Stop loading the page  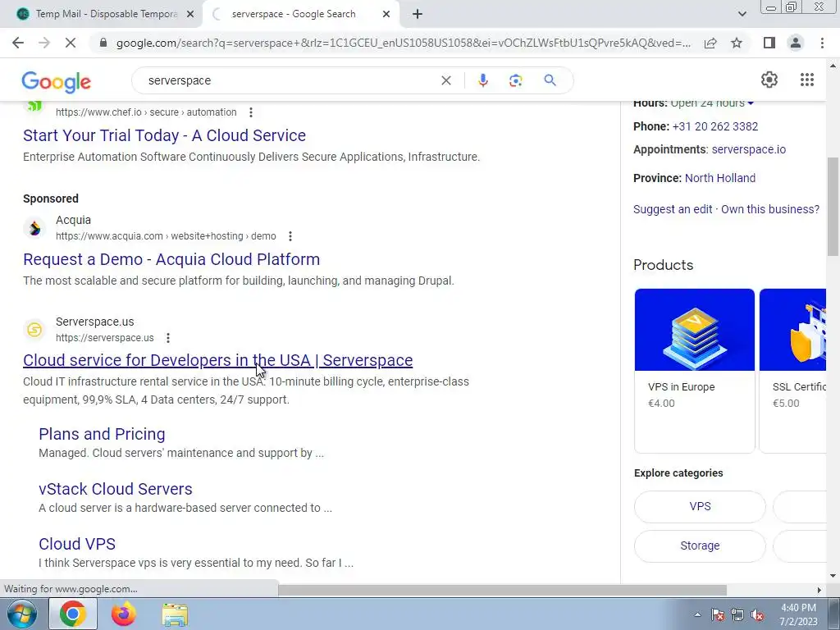pos(71,43)
